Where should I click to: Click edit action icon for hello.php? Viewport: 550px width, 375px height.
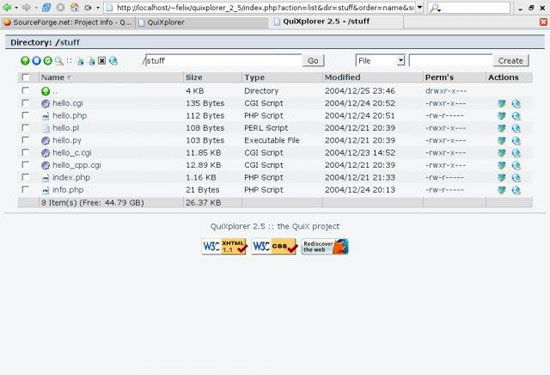[502, 116]
